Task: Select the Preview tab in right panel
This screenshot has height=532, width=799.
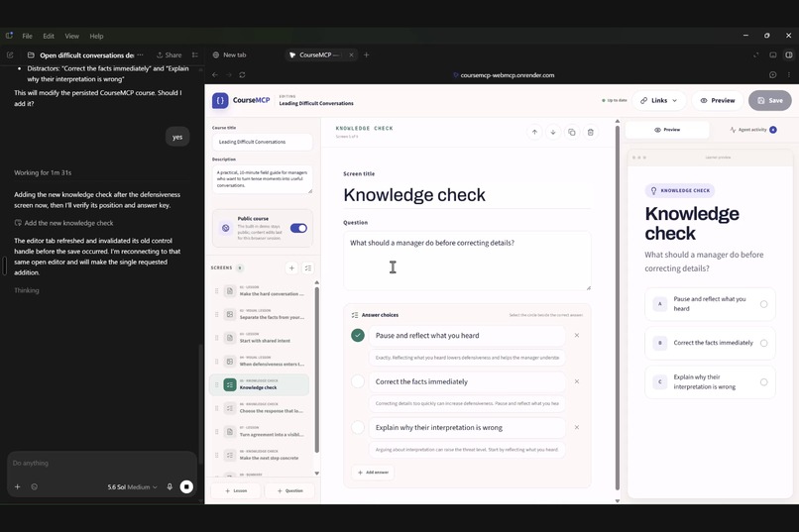Action: point(667,130)
